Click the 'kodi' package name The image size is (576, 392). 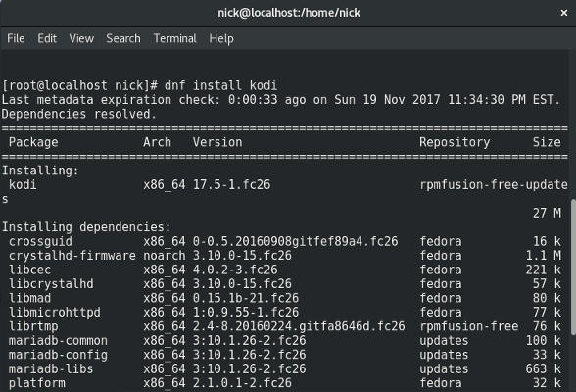click(x=23, y=184)
